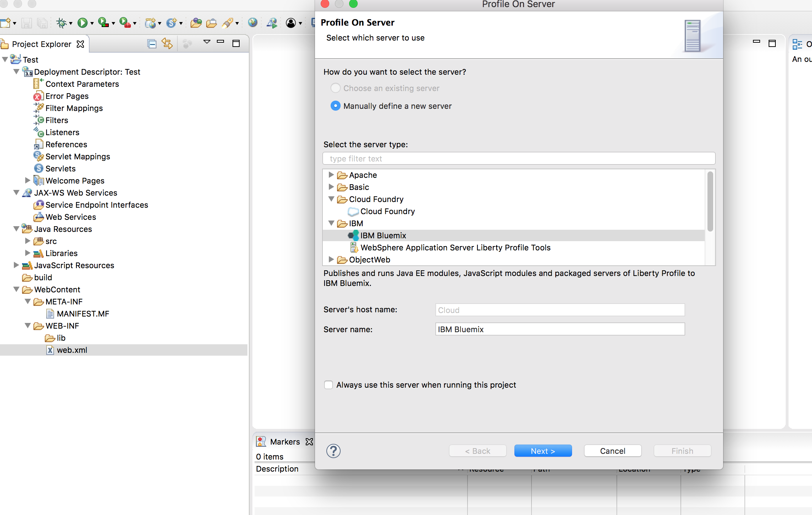Screen dimensions: 812x515
Task: Click the Server name input field
Action: (x=560, y=329)
